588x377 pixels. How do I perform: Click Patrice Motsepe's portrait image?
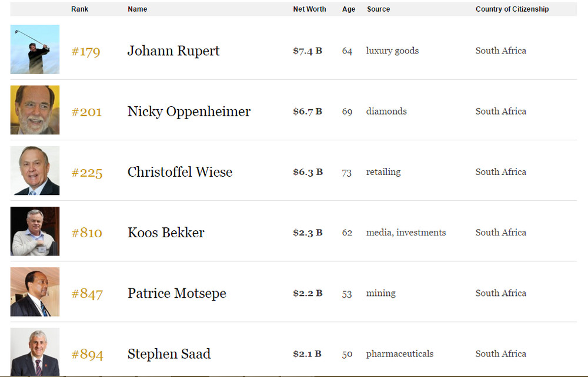tap(35, 292)
